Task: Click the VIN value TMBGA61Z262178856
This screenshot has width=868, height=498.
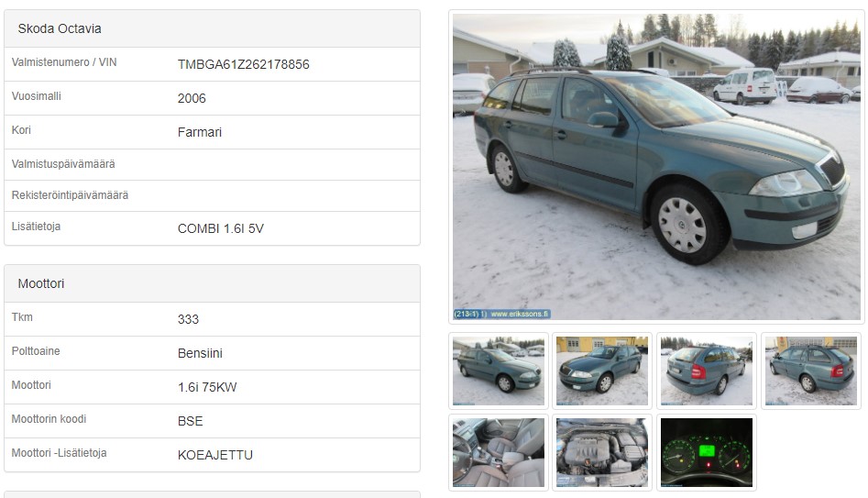Action: click(244, 65)
